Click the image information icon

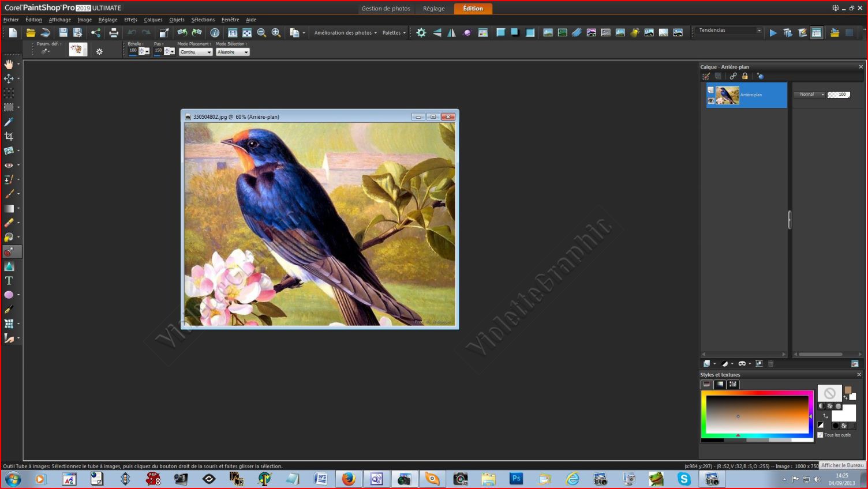[x=215, y=33]
